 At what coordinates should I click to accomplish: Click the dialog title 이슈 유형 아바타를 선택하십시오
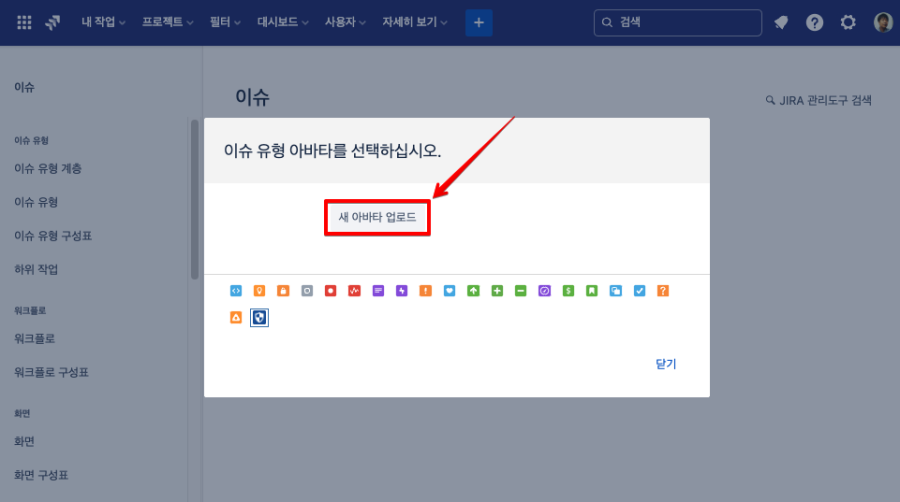point(332,151)
